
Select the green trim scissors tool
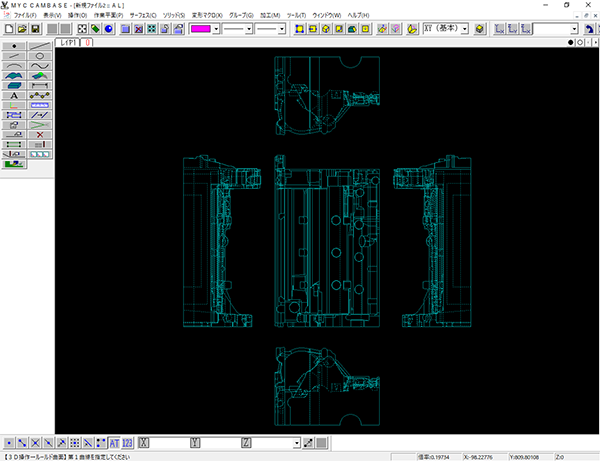click(x=40, y=125)
